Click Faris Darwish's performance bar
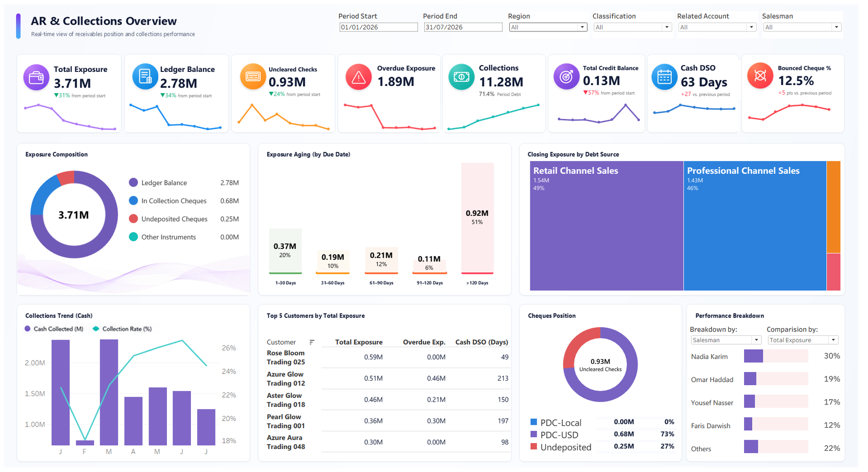 point(748,424)
